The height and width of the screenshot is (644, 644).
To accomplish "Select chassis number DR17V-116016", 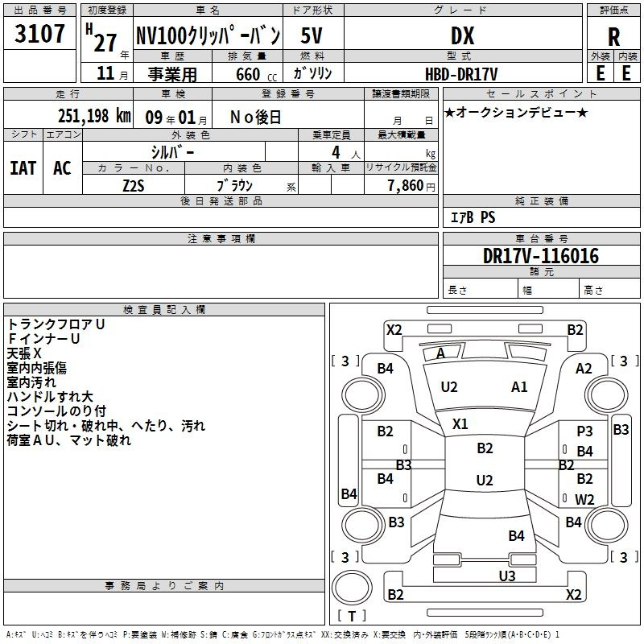I will (x=541, y=255).
